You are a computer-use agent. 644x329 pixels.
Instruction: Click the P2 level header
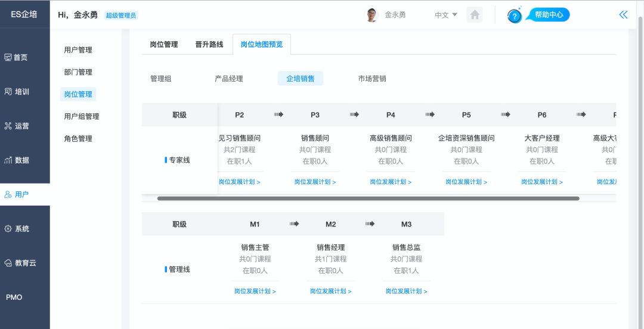click(x=240, y=115)
